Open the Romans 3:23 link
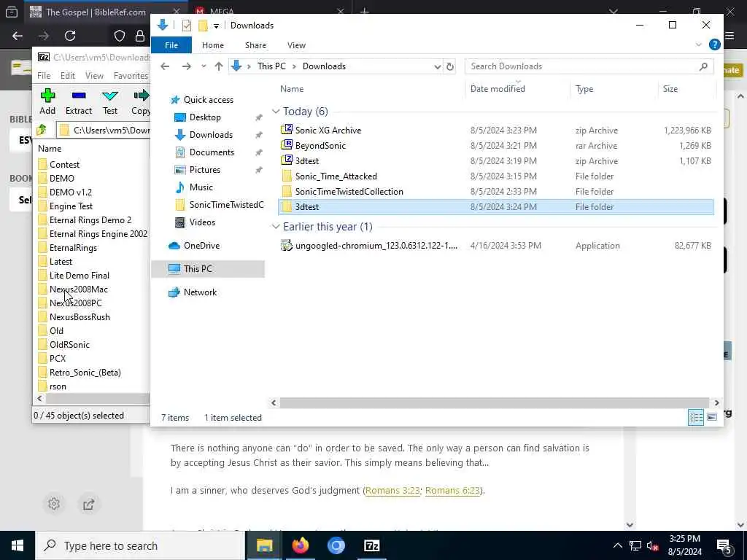 click(392, 491)
